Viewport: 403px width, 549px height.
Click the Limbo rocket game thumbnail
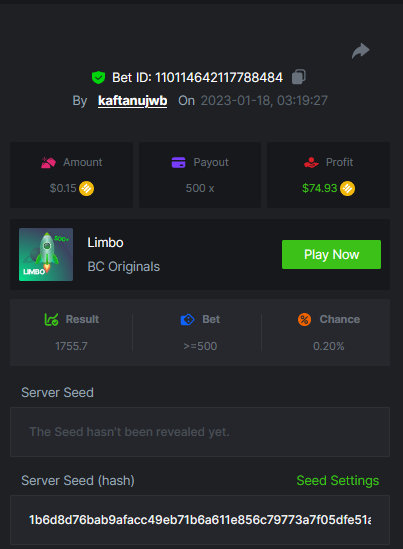(46, 255)
